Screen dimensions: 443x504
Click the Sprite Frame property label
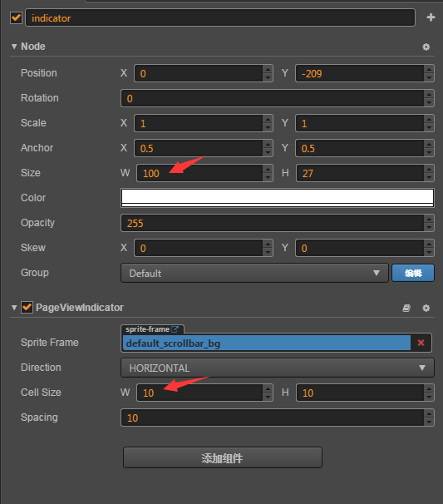50,343
